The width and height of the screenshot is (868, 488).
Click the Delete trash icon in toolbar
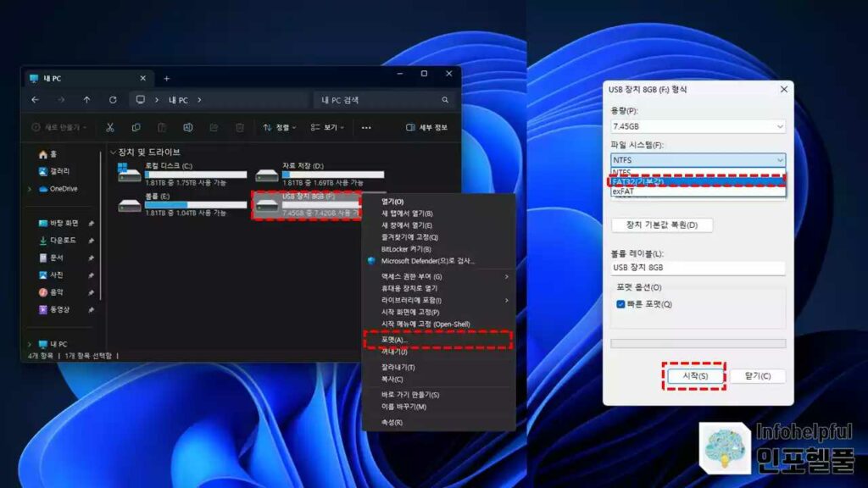(240, 128)
